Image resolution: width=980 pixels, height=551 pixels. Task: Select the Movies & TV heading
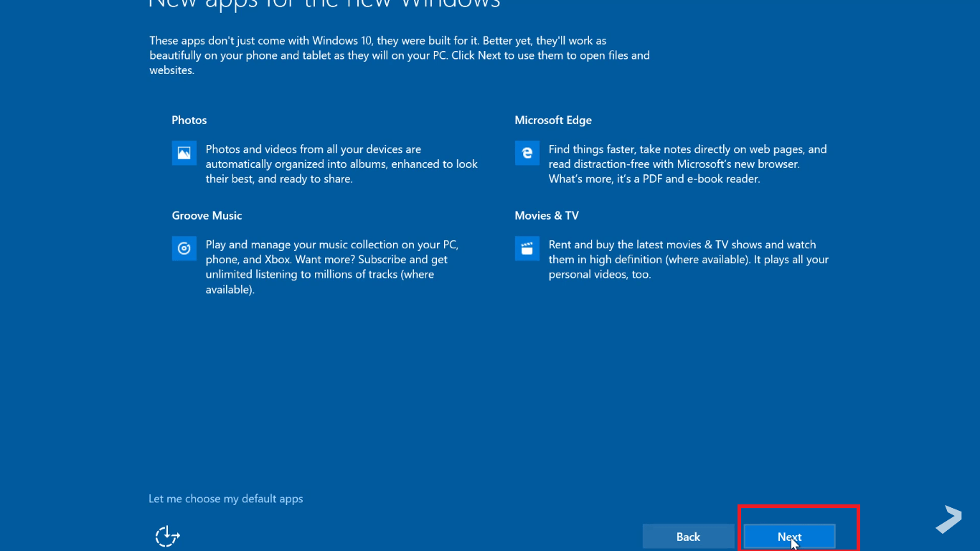tap(547, 215)
